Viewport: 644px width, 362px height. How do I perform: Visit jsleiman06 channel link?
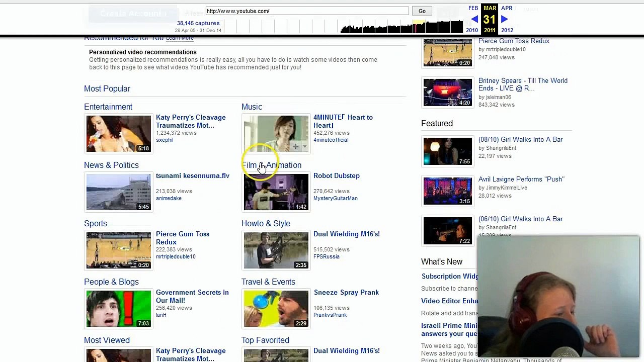[x=498, y=97]
